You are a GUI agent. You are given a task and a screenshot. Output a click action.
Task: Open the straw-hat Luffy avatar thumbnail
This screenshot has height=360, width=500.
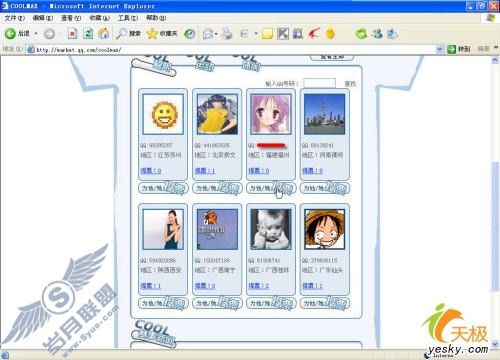click(325, 229)
